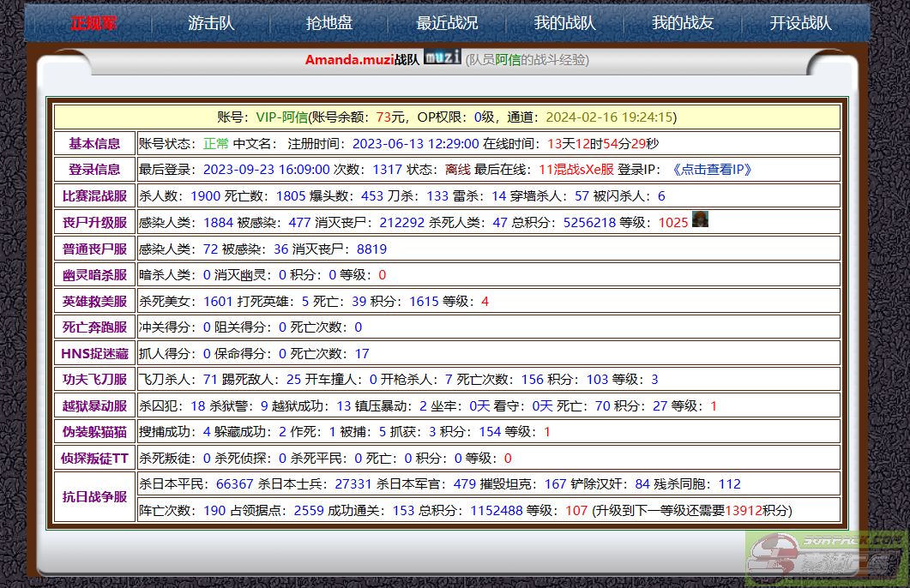Open the 正规军 tab
The width and height of the screenshot is (910, 588).
93,23
